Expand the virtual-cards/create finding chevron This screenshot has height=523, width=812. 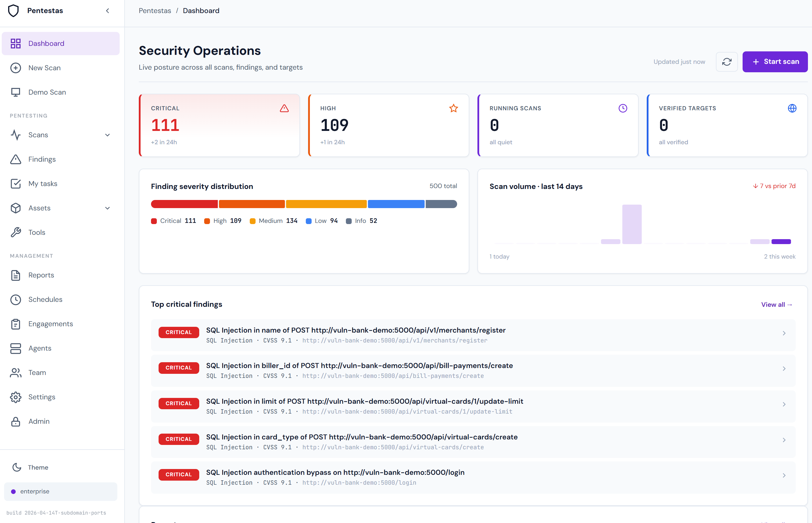[x=784, y=440]
